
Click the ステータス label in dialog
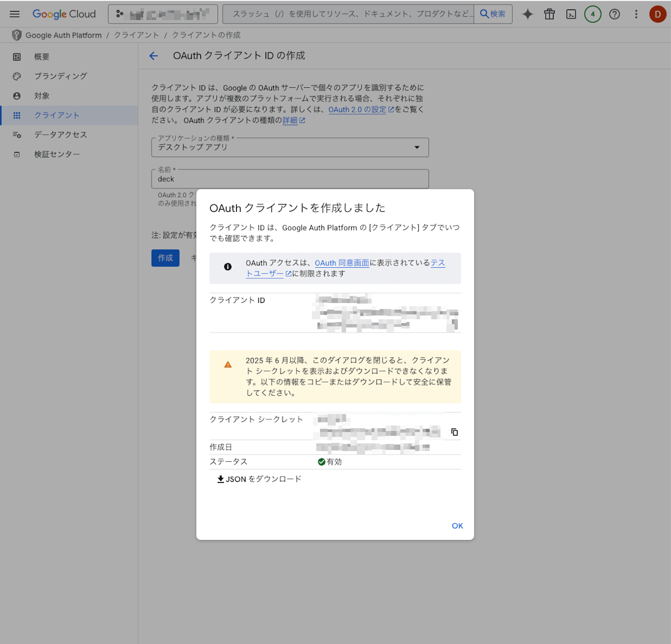pyautogui.click(x=229, y=462)
